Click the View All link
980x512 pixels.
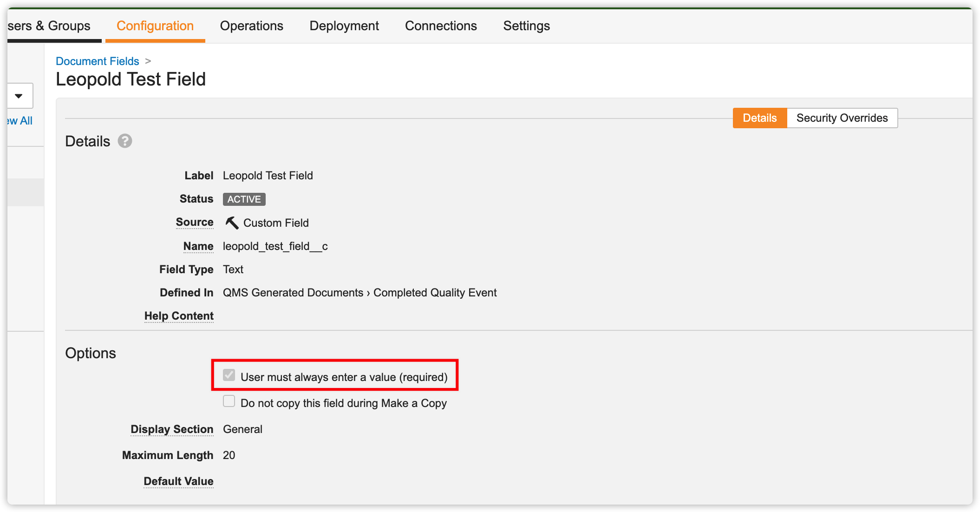20,121
